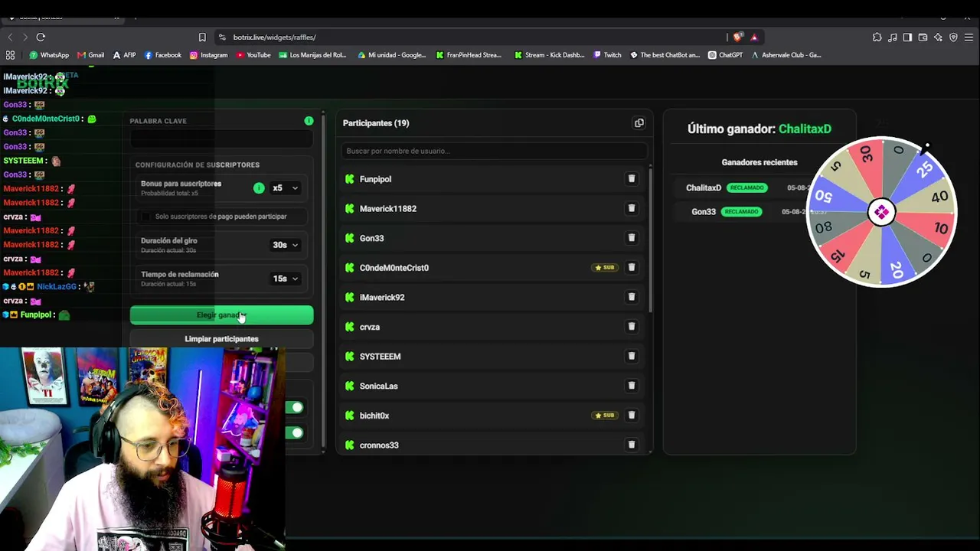980x551 pixels.
Task: Toggle browser sidebar panel icon
Action: coord(907,37)
